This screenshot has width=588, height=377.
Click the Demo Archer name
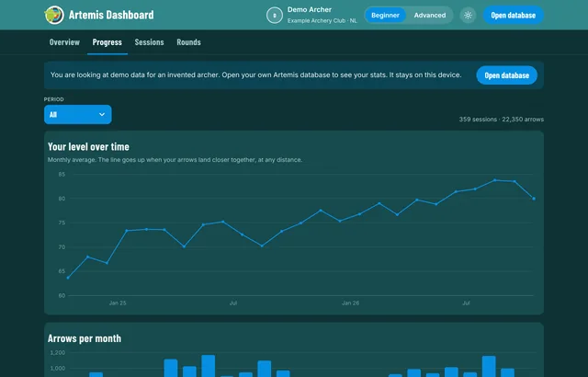pyautogui.click(x=310, y=10)
